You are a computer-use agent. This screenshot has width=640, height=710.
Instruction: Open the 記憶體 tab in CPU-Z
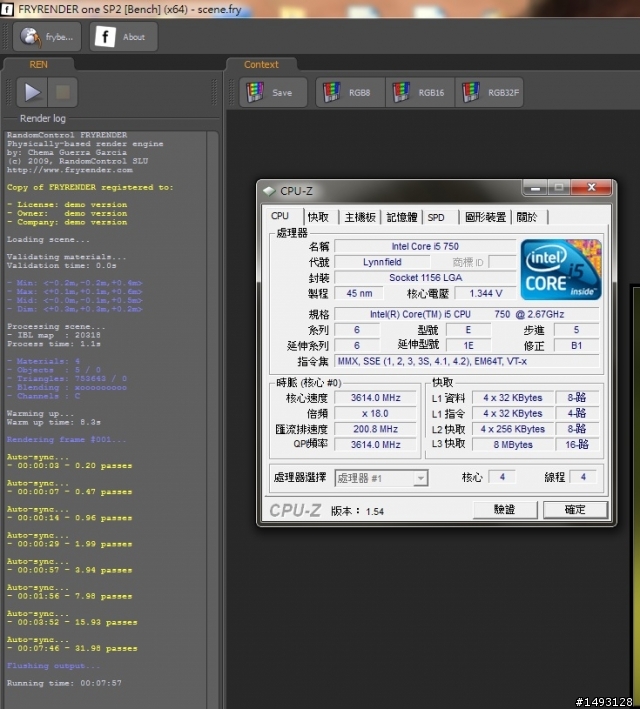(x=402, y=217)
